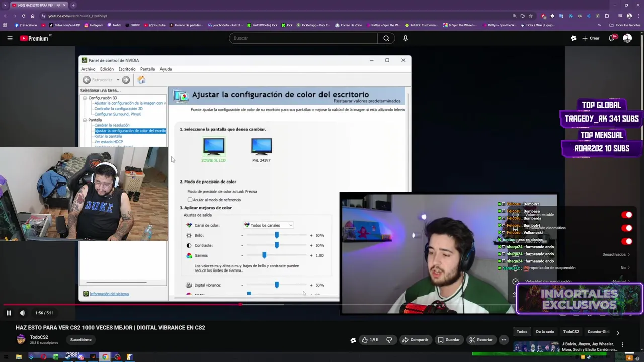Image resolution: width=644 pixels, height=362 pixels.
Task: Open Información del sistema link
Action: [109, 294]
